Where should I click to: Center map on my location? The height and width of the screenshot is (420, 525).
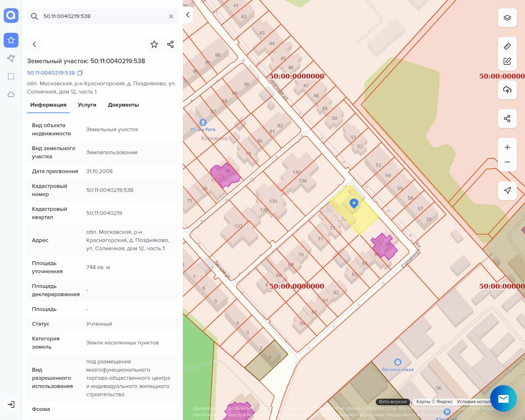coord(507,191)
